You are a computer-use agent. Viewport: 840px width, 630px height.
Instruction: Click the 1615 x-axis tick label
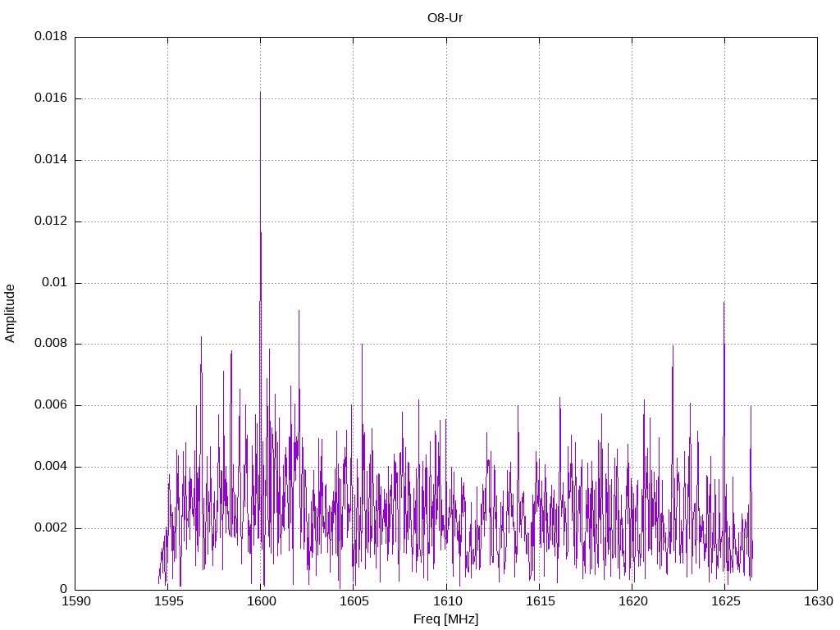(540, 601)
